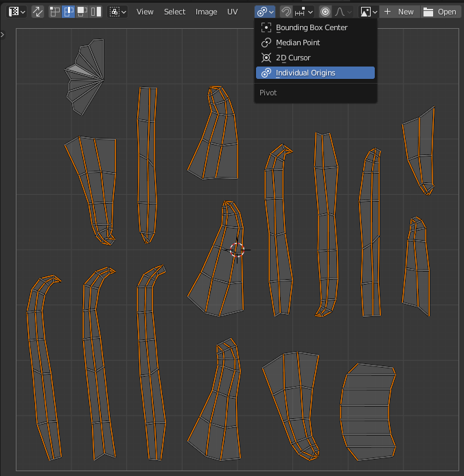The image size is (464, 476).
Task: Toggle the snap magnet icon
Action: click(x=286, y=12)
